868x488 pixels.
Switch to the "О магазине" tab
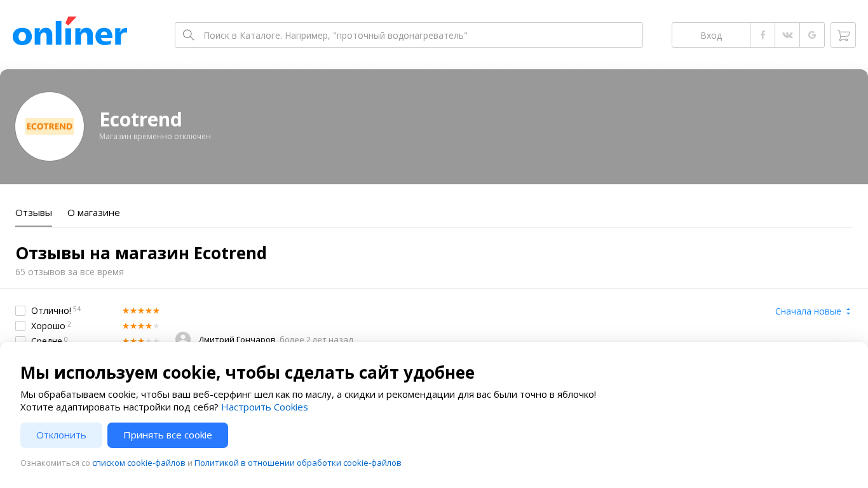pos(93,213)
